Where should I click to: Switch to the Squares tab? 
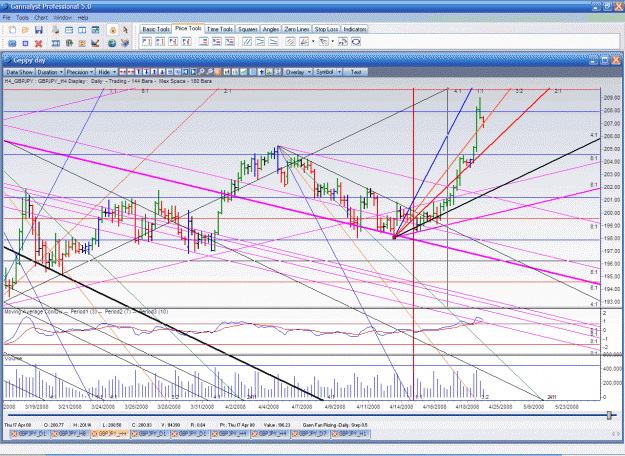pos(248,29)
